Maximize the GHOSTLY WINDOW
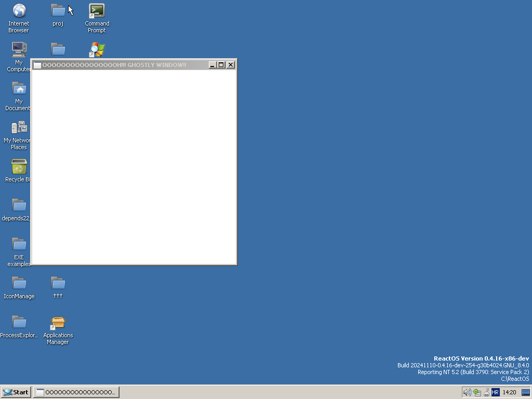 (221, 65)
